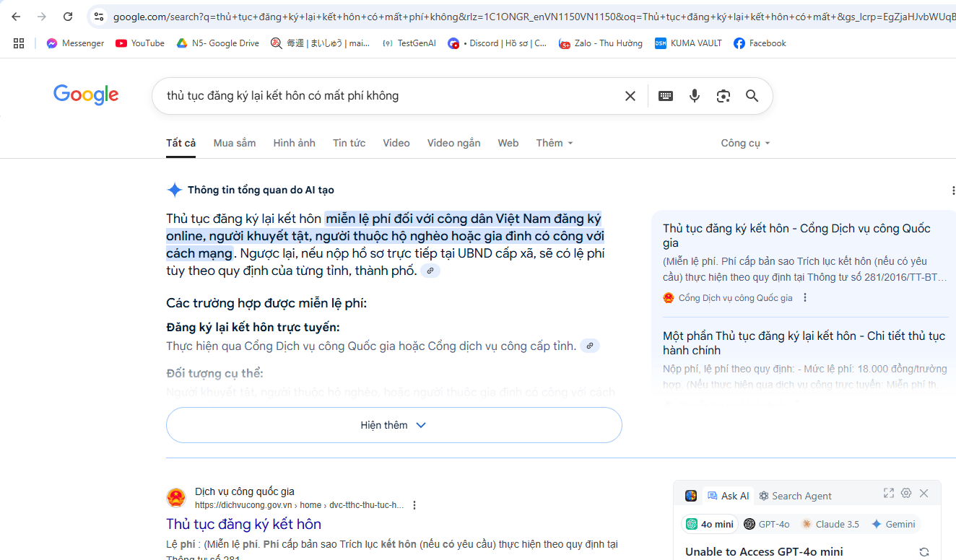956x560 pixels.
Task: Open the Facebook bookmark
Action: point(760,43)
